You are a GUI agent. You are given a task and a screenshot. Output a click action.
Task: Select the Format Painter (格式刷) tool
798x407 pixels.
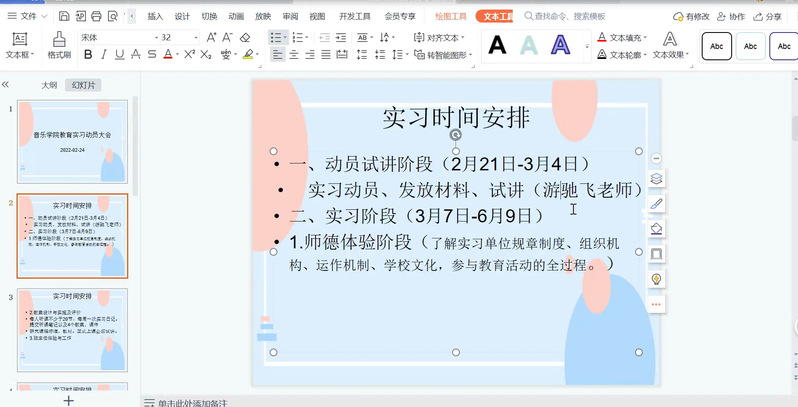[59, 45]
